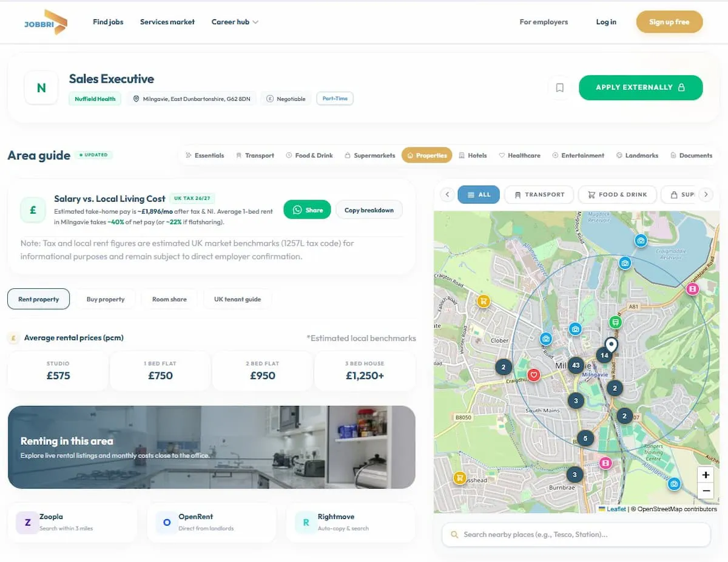Open the Healthcare area guide tab

tap(519, 155)
